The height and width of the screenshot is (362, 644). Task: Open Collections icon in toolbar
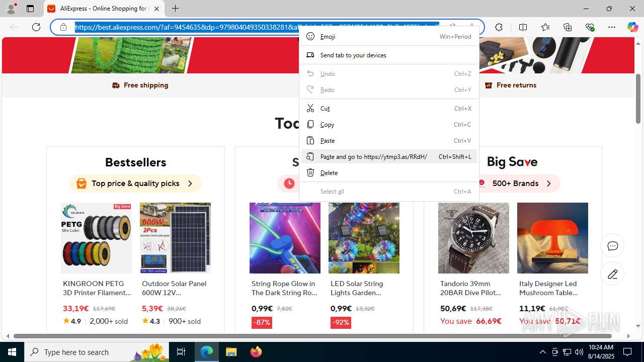pyautogui.click(x=568, y=27)
